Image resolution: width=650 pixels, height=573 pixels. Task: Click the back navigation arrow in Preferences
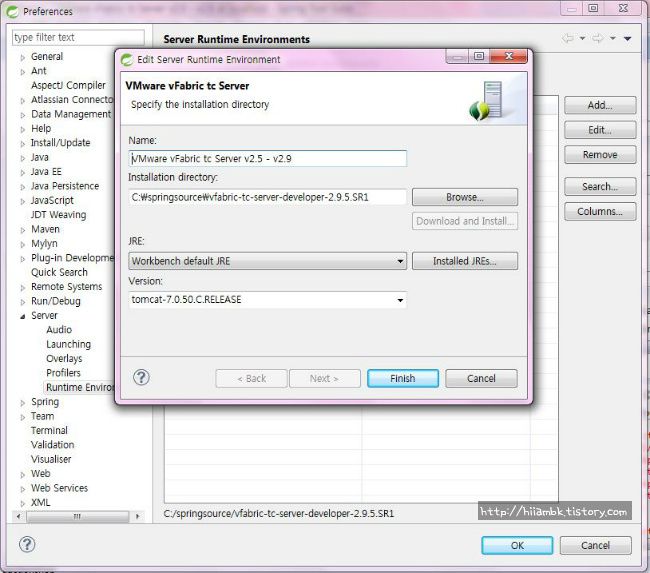click(x=568, y=39)
